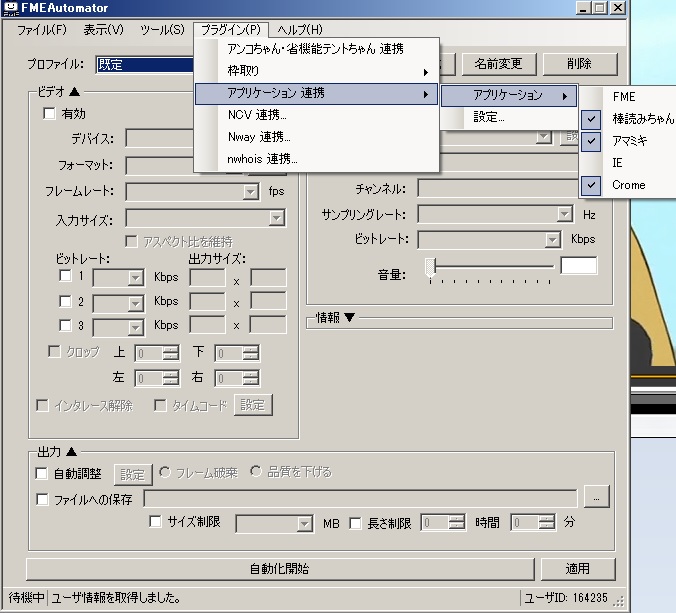
Task: Open 設定... in application link submenu
Action: 509,117
